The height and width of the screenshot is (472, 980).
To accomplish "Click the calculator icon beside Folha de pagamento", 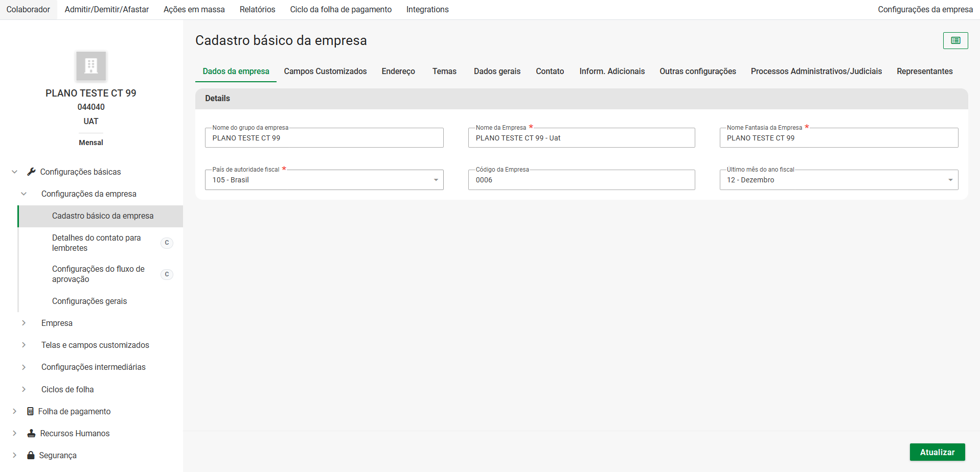I will click(31, 411).
